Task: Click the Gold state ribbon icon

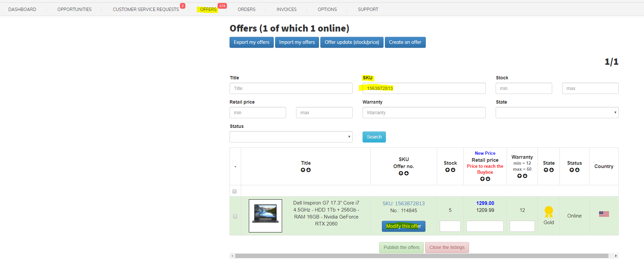Action: [x=549, y=212]
